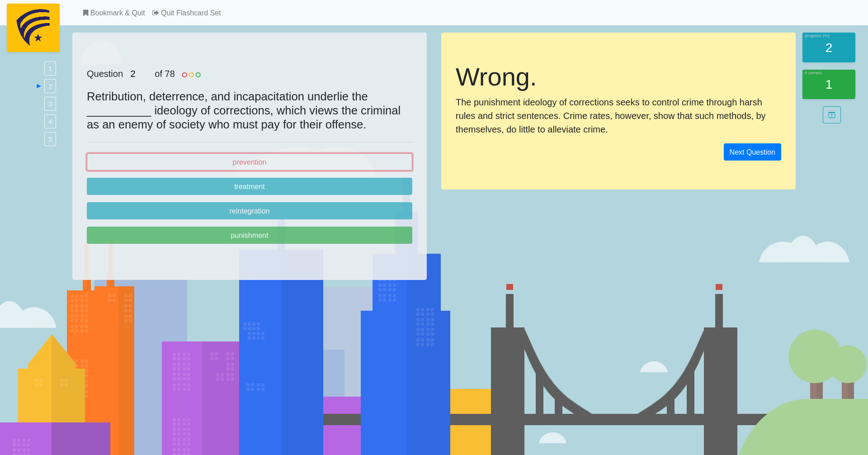
Task: Go to Next Question
Action: tap(752, 152)
